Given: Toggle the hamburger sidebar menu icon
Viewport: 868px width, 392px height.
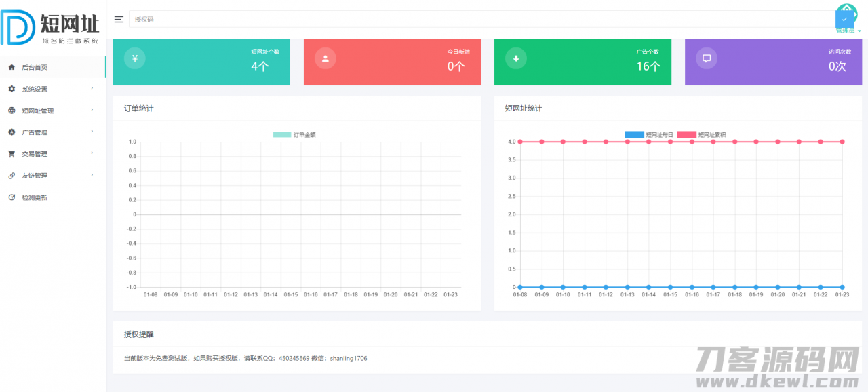Looking at the screenshot, I should pyautogui.click(x=119, y=19).
